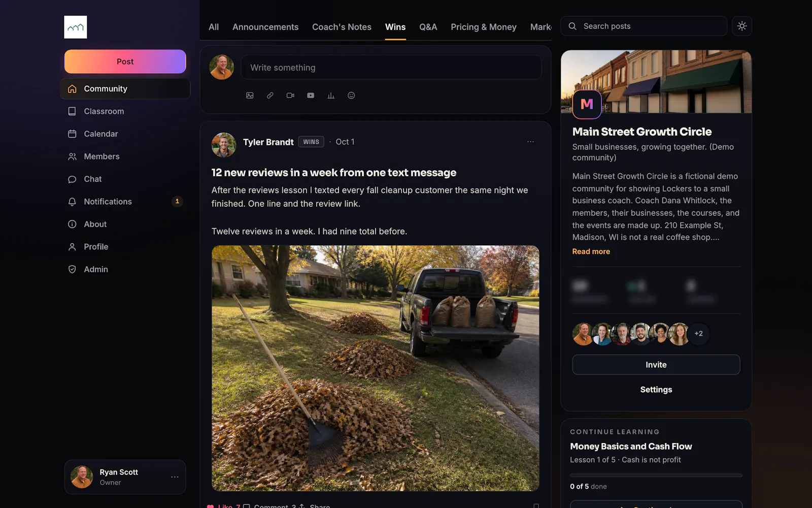
Task: Select Community in the sidebar
Action: (125, 88)
